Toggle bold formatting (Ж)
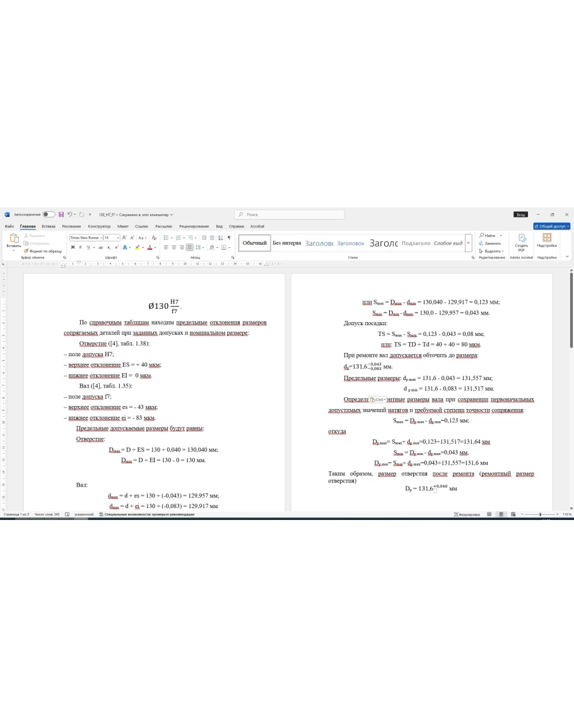 (x=73, y=247)
